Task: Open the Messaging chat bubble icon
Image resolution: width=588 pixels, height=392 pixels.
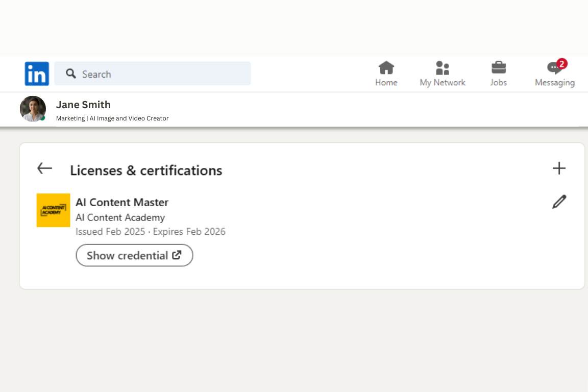Action: pyautogui.click(x=554, y=68)
